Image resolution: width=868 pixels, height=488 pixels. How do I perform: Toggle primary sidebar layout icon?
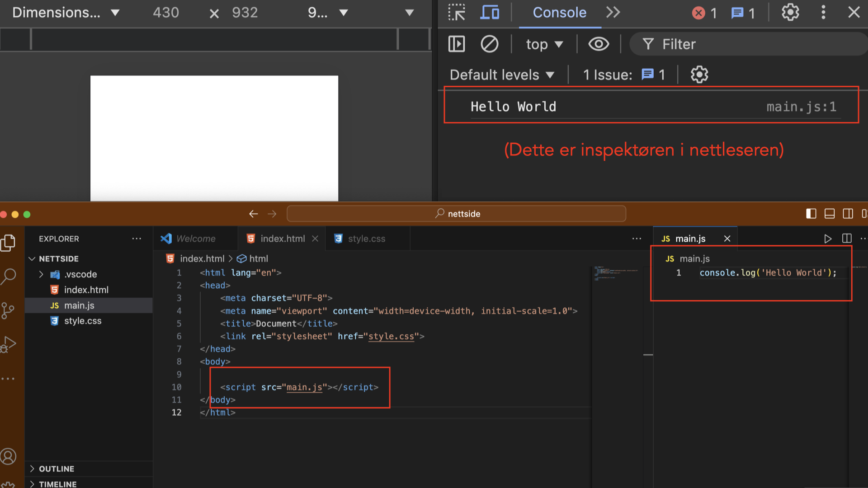pos(811,214)
